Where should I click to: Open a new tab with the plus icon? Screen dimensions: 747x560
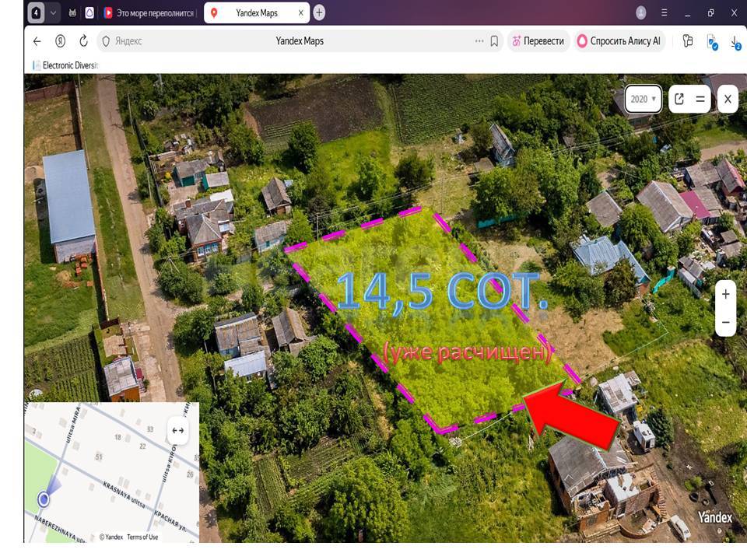pyautogui.click(x=319, y=13)
